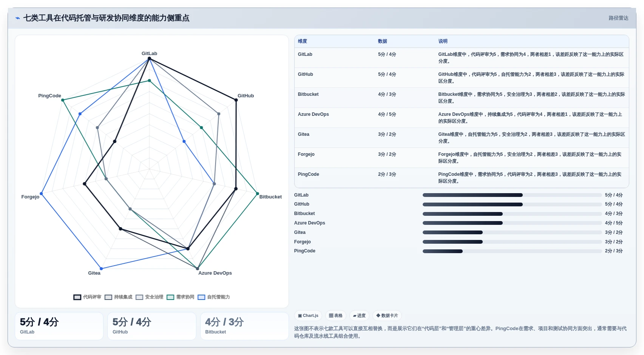Select the Gitea table row name
The width and height of the screenshot is (644, 355).
tap(304, 134)
